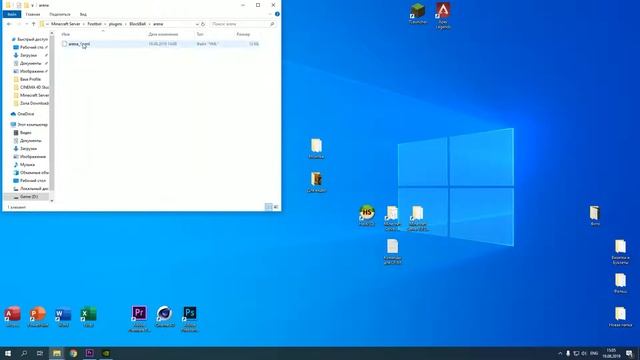Switch to File Explorer on the taskbar

(57, 353)
